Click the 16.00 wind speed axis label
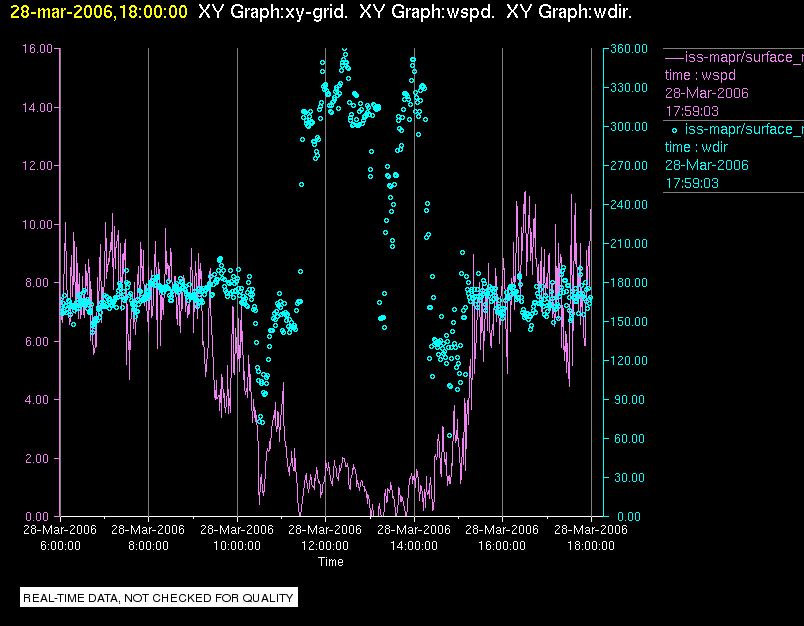Viewport: 804px width, 626px height. 37,49
